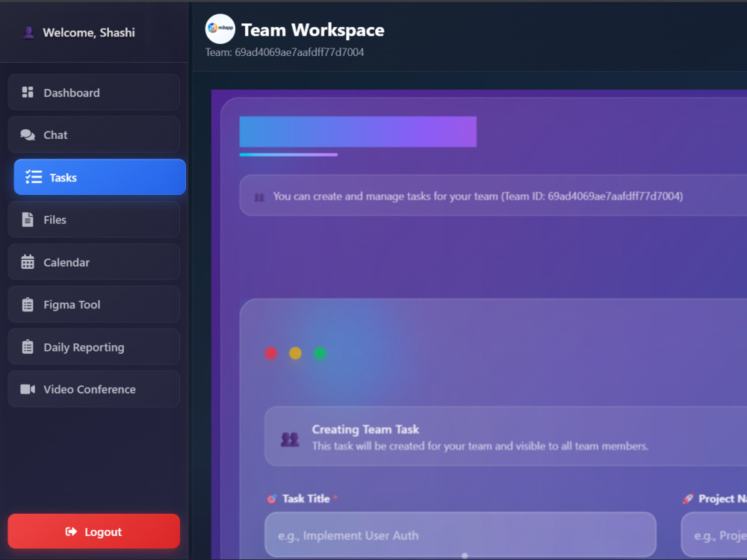
Task: Click the red Logout button
Action: [94, 532]
